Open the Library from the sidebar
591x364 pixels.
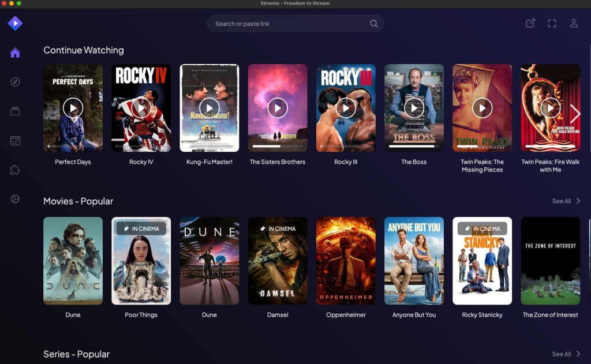14,111
